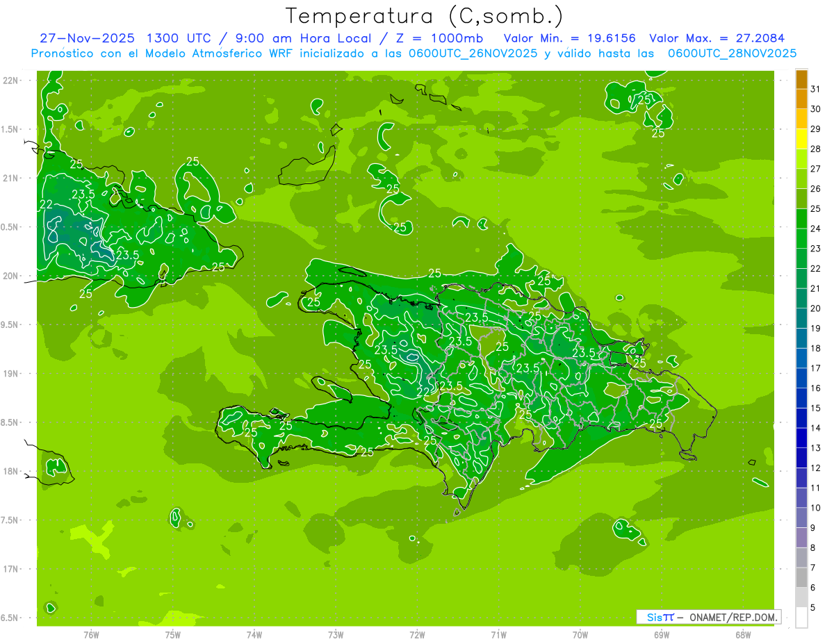Pick the purple swatch between 8 and 9
The width and height of the screenshot is (834, 644).
tap(801, 538)
